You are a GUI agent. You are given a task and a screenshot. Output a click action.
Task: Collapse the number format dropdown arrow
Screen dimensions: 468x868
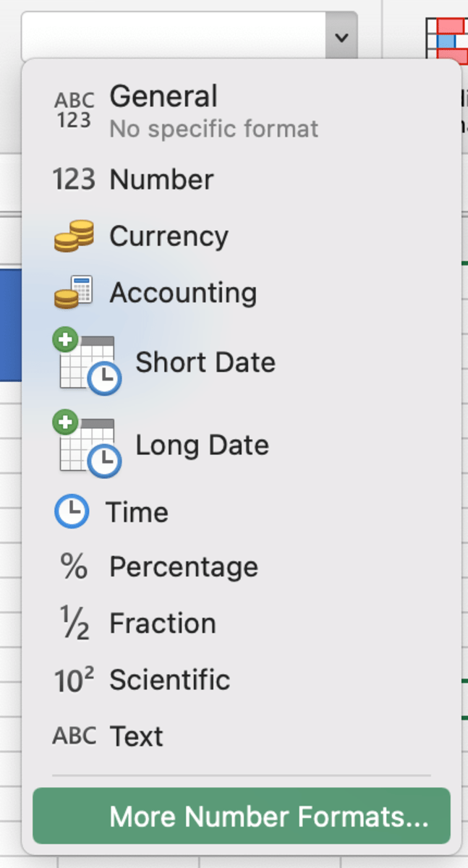pos(341,35)
